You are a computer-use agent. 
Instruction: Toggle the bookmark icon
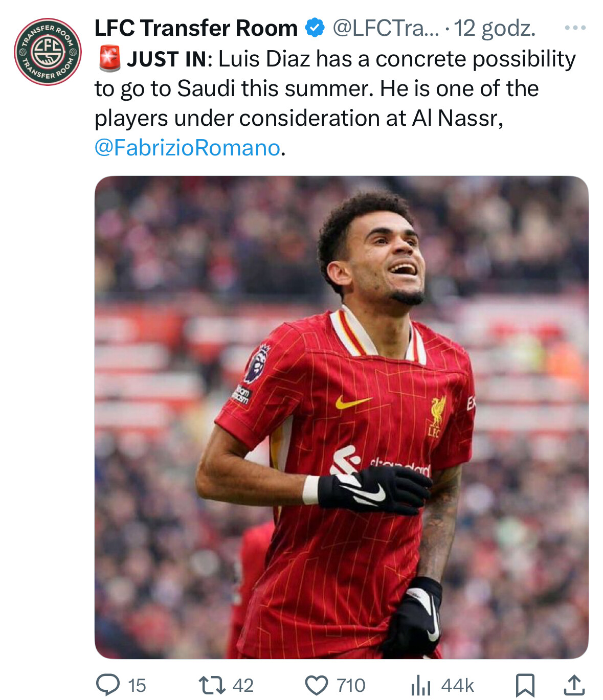525,685
